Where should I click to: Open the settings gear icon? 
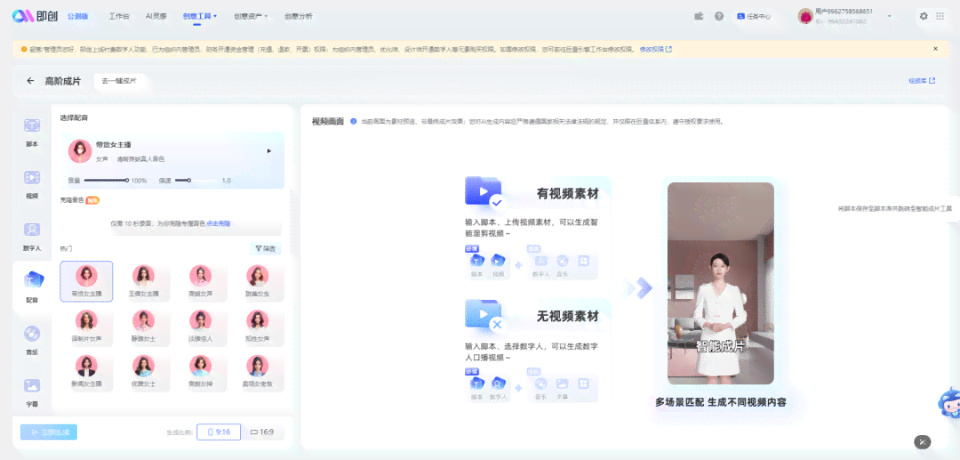(923, 17)
